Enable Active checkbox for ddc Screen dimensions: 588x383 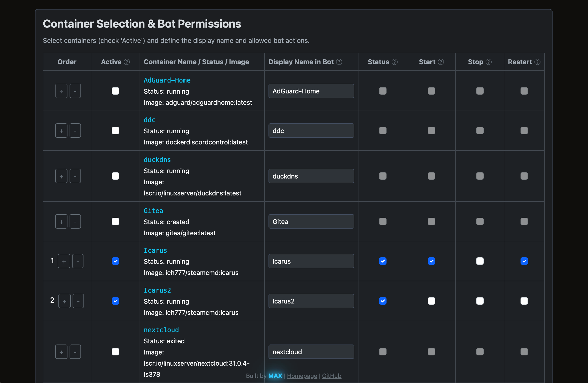(x=115, y=131)
